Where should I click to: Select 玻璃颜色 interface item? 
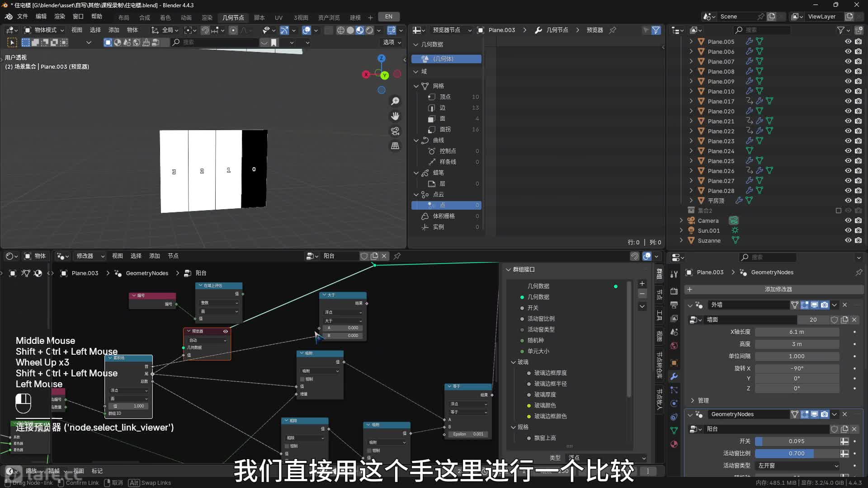coord(545,405)
